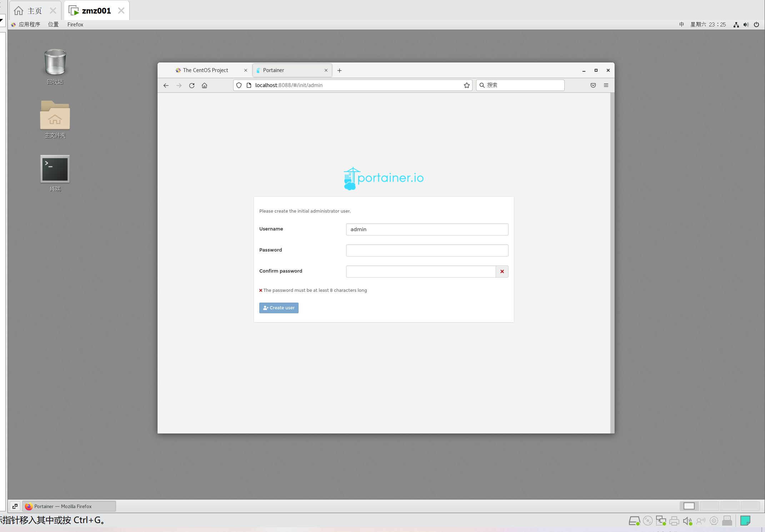Click the show desktop icon in taskbar
The width and height of the screenshot is (765, 532).
[x=15, y=506]
